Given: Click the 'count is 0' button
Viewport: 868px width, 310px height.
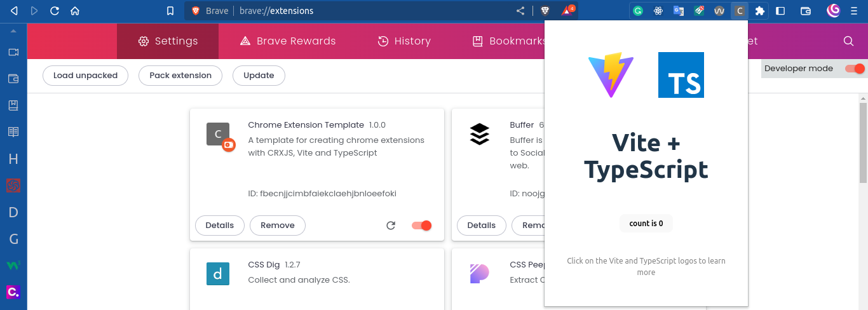Looking at the screenshot, I should [646, 224].
